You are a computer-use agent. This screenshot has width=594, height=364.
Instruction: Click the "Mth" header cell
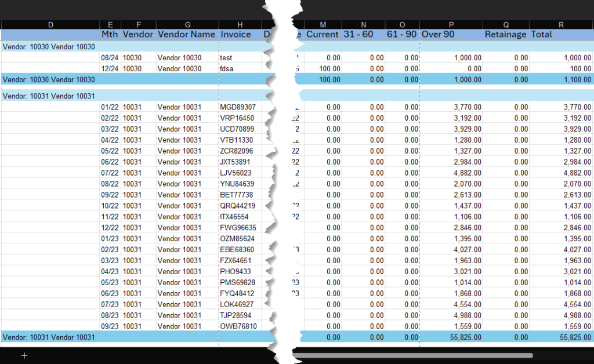click(110, 34)
